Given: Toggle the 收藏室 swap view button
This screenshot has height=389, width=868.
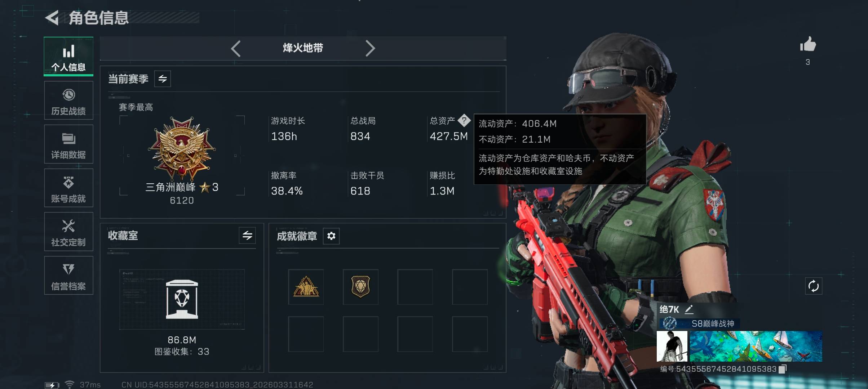Looking at the screenshot, I should (247, 236).
